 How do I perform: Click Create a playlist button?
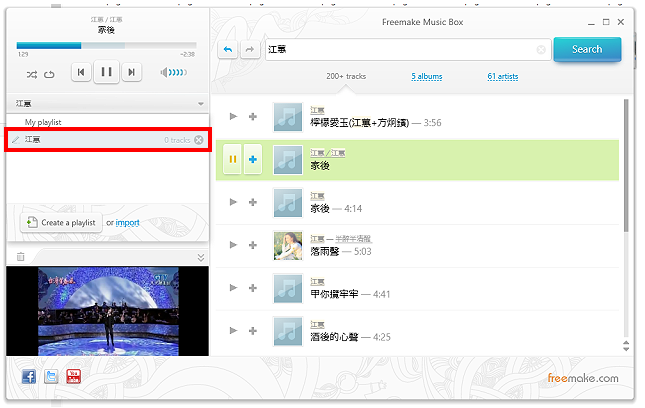[x=61, y=223]
